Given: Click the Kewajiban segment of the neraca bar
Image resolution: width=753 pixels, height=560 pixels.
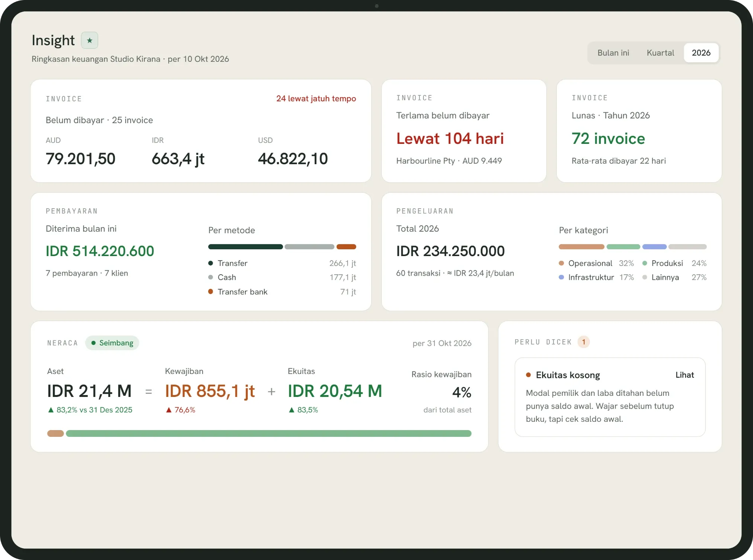Looking at the screenshot, I should click(55, 433).
